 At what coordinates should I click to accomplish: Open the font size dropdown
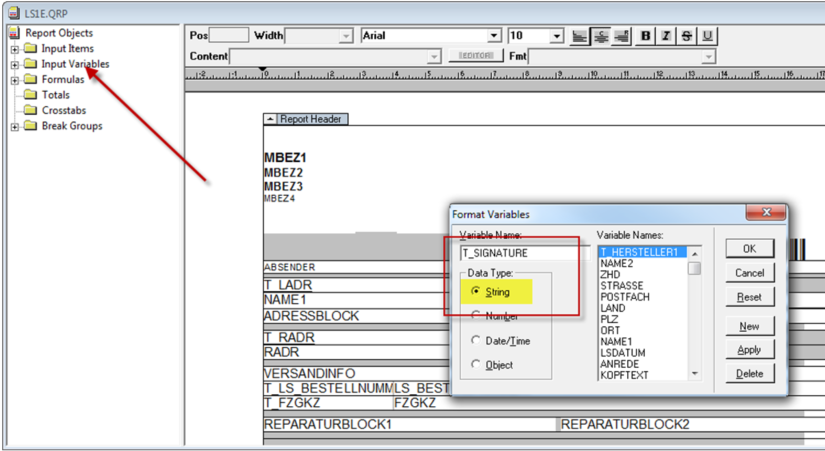pos(556,36)
